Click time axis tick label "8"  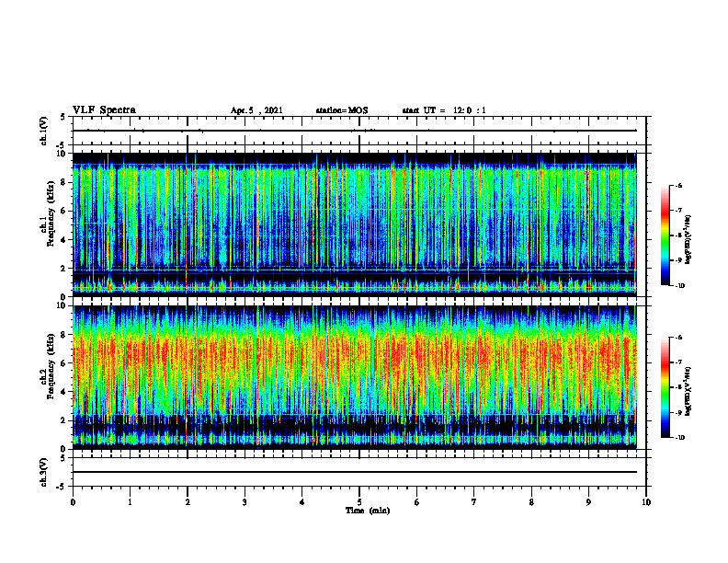(x=531, y=502)
